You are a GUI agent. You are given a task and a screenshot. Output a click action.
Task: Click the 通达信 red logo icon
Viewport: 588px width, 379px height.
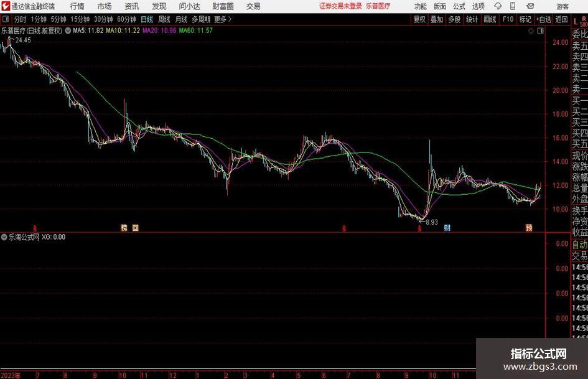pos(5,6)
